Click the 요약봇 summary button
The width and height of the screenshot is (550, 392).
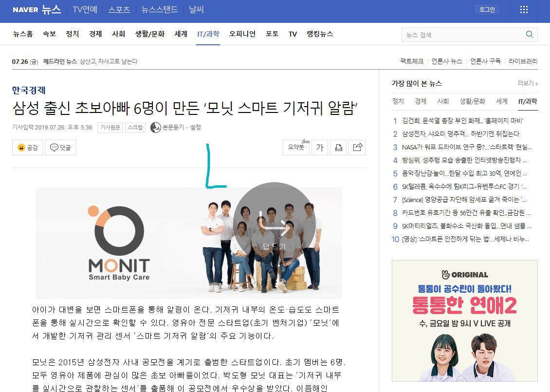tap(296, 148)
